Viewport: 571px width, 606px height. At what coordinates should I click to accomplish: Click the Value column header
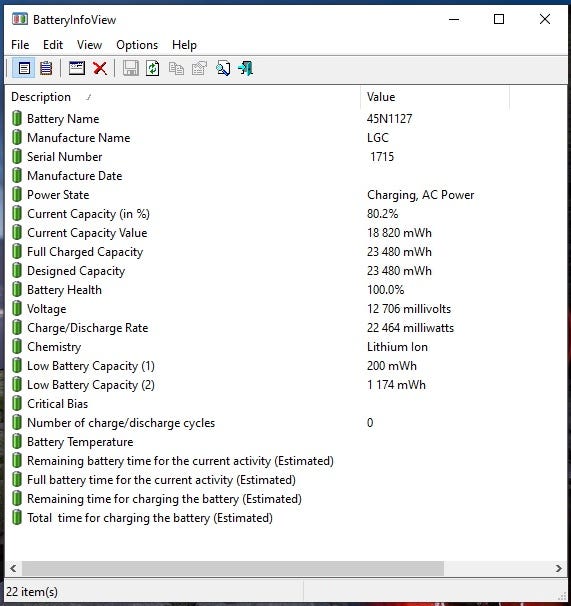[435, 97]
